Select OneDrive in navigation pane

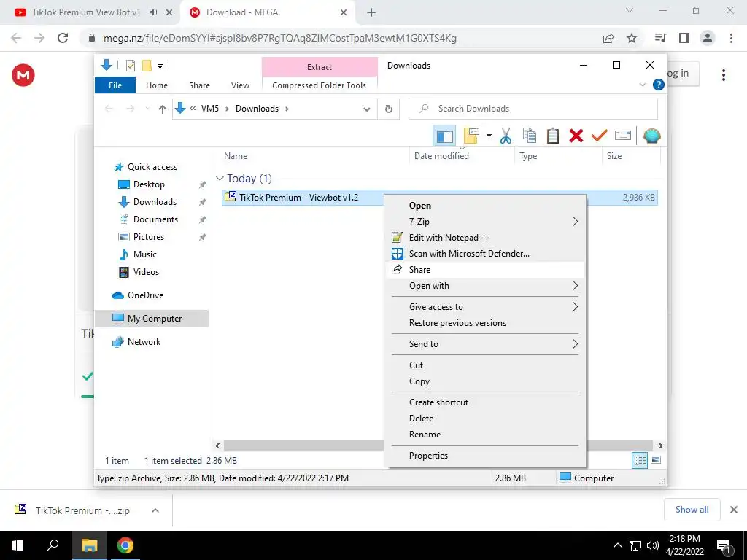click(145, 295)
